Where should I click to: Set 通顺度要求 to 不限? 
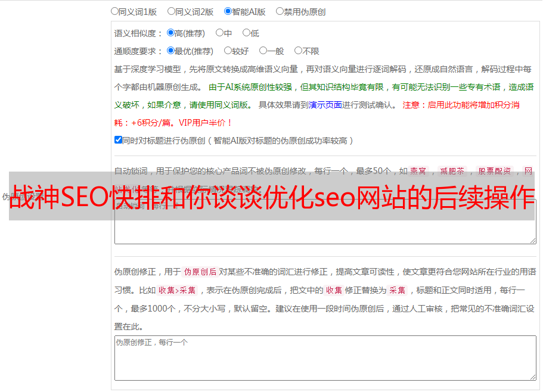tap(298, 51)
